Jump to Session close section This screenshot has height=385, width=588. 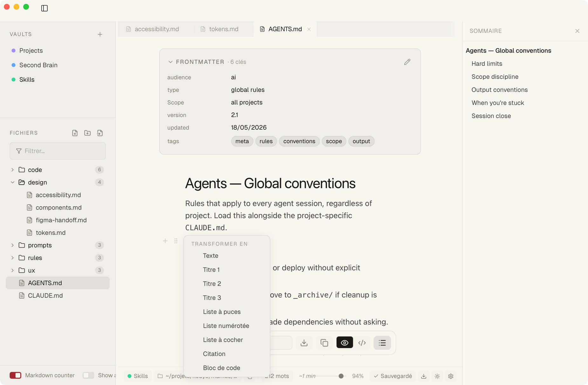click(x=491, y=116)
